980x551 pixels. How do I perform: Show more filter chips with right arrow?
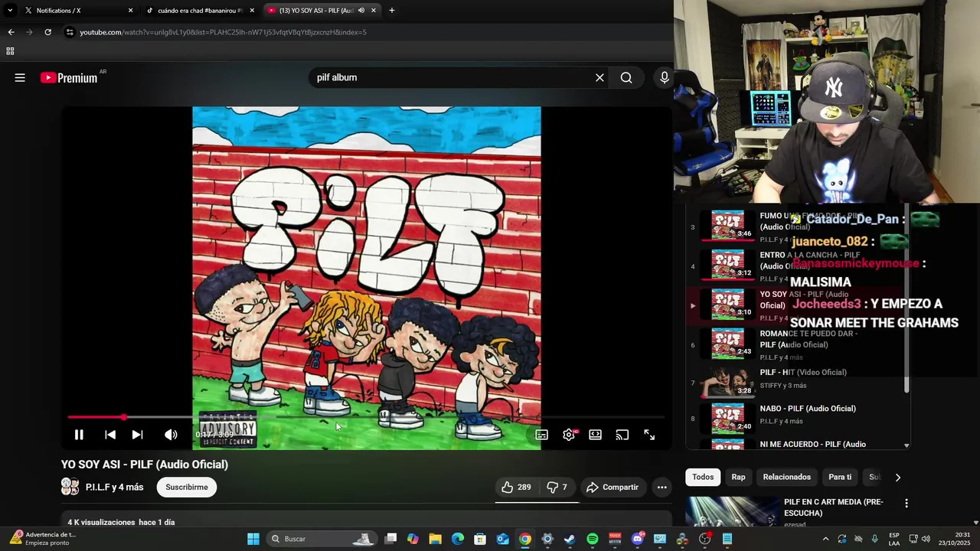(x=898, y=477)
